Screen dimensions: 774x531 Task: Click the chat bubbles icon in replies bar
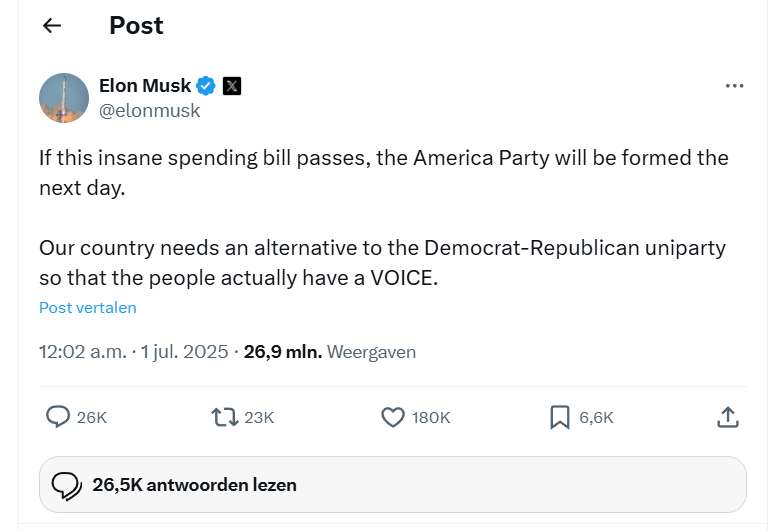(x=67, y=485)
